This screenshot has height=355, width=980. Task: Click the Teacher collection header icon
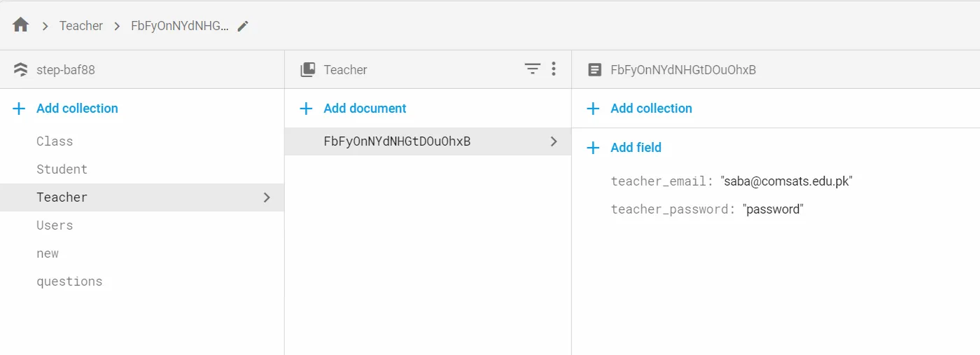[307, 69]
